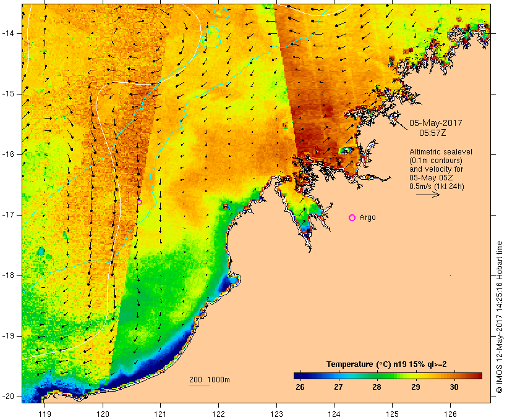Viewport: 507px width, 420px height.
Task: Click the magenta Argo float on the map
Action: click(139, 203)
